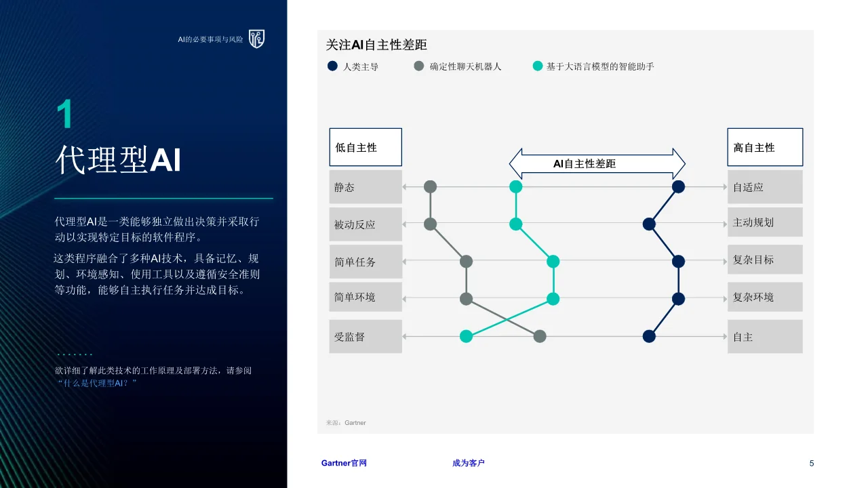
Task: Open the 成为客户 link
Action: click(x=469, y=463)
